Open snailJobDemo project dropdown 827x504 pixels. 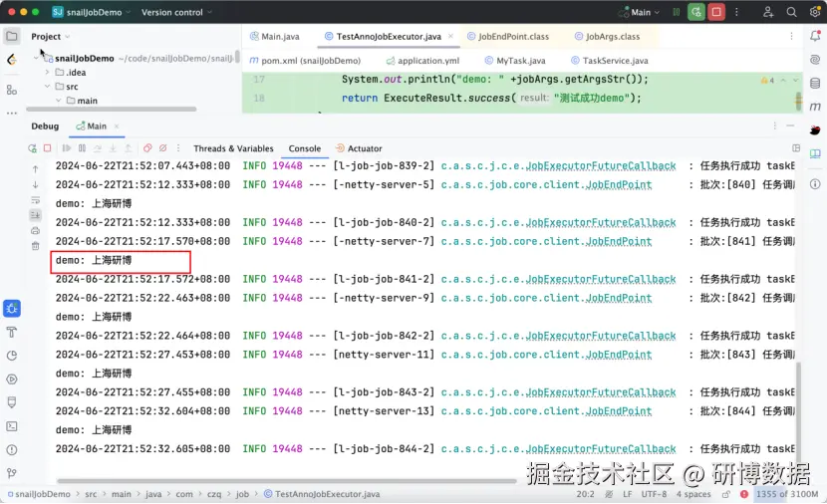pos(92,12)
